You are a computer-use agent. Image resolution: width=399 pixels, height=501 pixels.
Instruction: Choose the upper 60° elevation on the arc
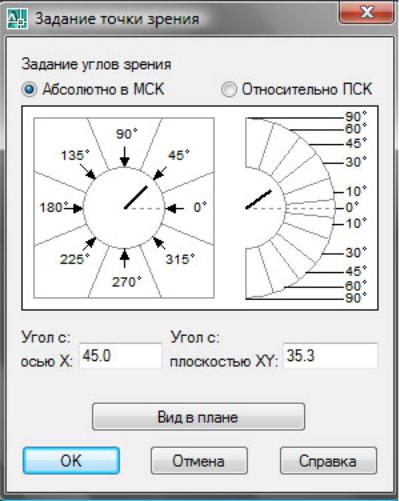coord(356,129)
